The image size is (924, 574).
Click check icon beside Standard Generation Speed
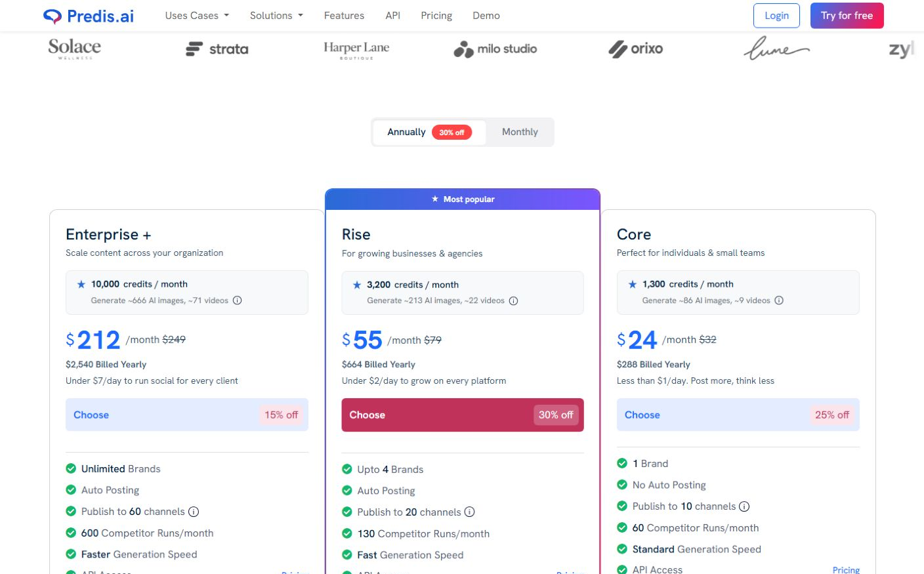622,549
